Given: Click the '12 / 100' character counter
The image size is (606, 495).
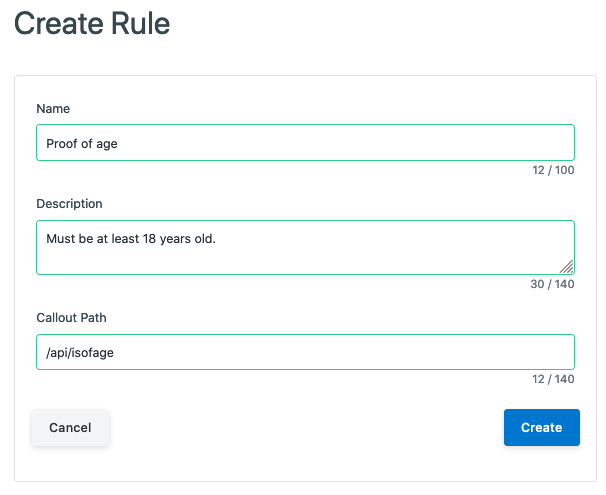Looking at the screenshot, I should 553,170.
